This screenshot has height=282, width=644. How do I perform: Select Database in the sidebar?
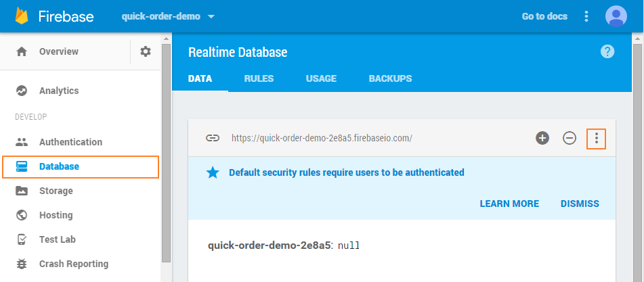81,167
